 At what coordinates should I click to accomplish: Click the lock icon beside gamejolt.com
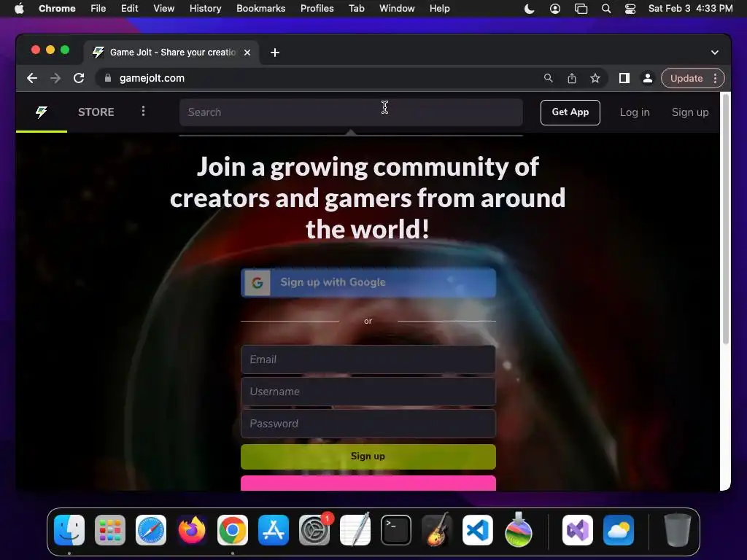108,78
